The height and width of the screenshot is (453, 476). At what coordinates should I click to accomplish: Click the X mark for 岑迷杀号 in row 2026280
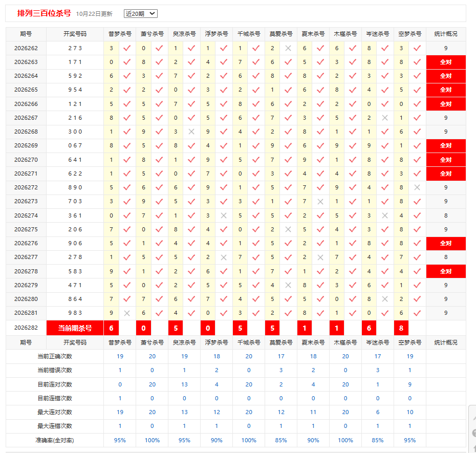click(x=384, y=299)
